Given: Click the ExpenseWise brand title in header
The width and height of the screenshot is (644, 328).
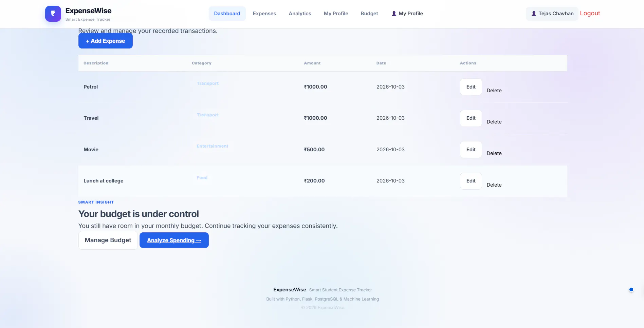Looking at the screenshot, I should tap(88, 11).
